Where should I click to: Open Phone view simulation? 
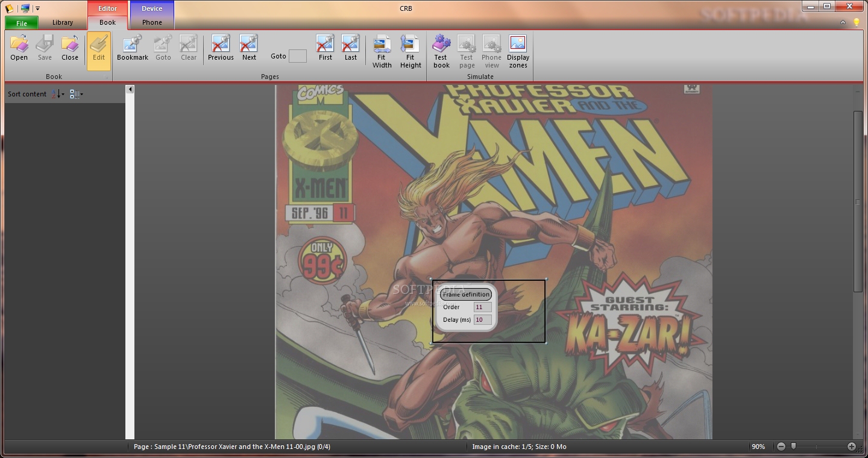(x=491, y=52)
